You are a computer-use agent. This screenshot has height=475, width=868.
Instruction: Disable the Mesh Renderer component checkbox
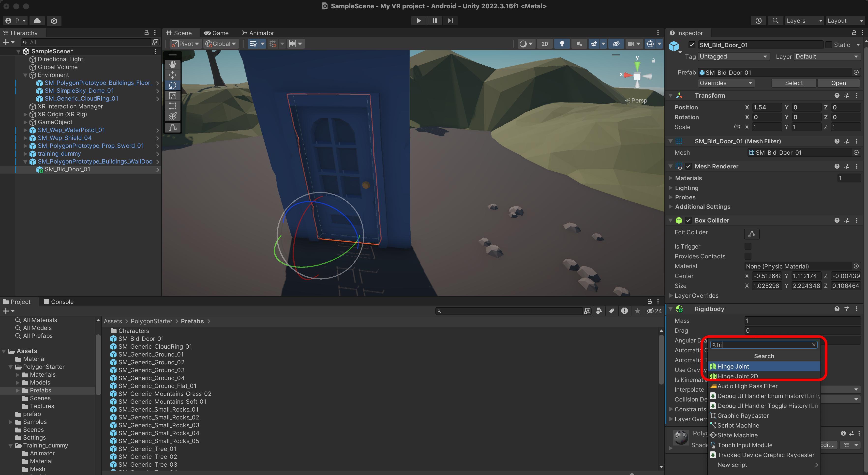pyautogui.click(x=688, y=166)
